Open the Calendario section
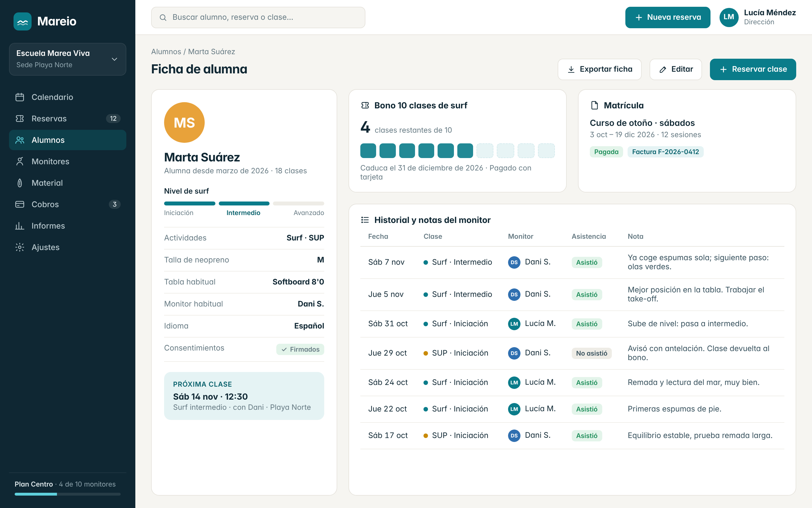This screenshot has width=812, height=508. [67, 97]
